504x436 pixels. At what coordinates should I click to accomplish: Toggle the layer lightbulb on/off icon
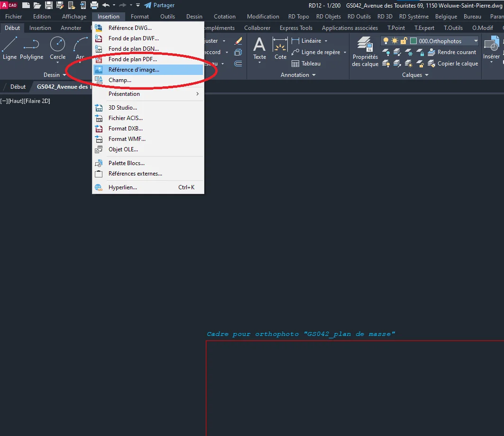point(386,41)
